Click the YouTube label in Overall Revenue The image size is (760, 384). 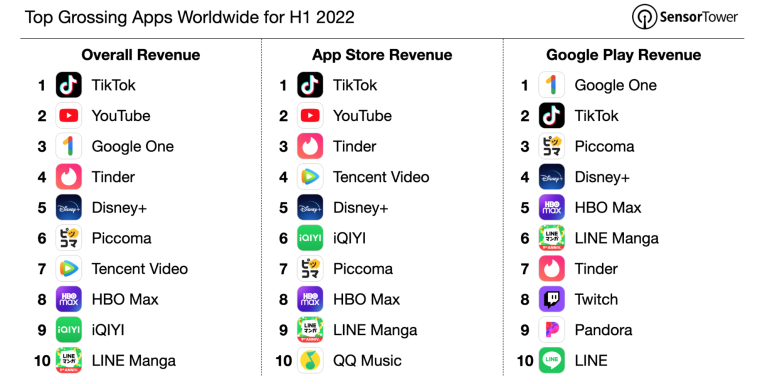point(121,116)
